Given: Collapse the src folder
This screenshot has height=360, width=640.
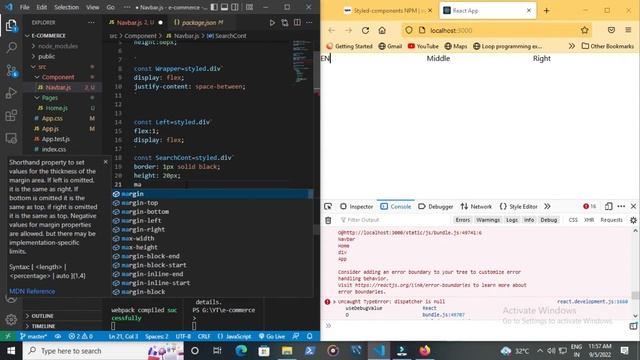Looking at the screenshot, I should (x=62, y=67).
